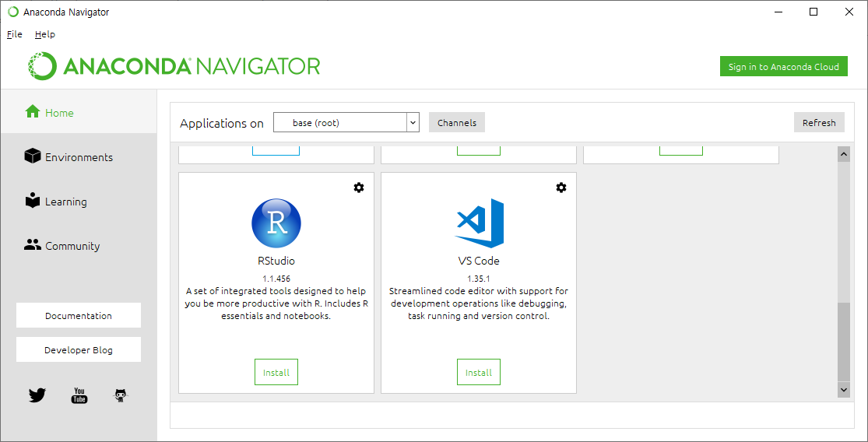Click the RStudio application logo
The height and width of the screenshot is (442, 868).
click(x=276, y=223)
